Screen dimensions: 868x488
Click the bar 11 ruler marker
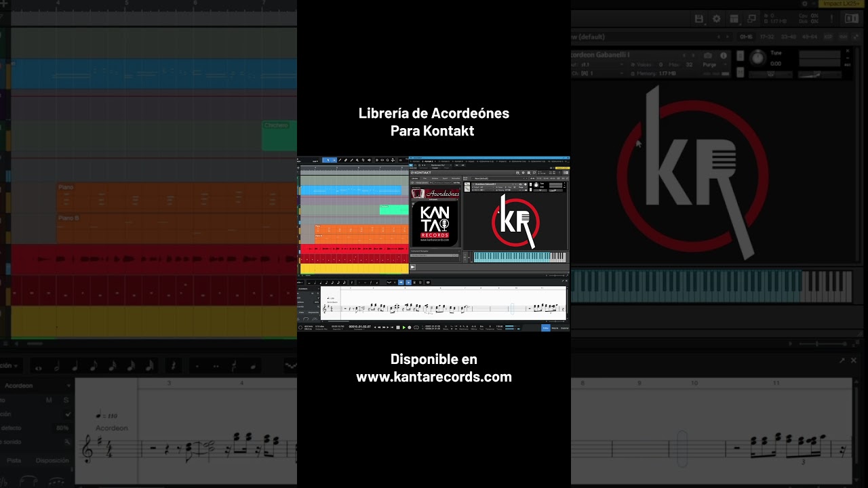coord(776,383)
